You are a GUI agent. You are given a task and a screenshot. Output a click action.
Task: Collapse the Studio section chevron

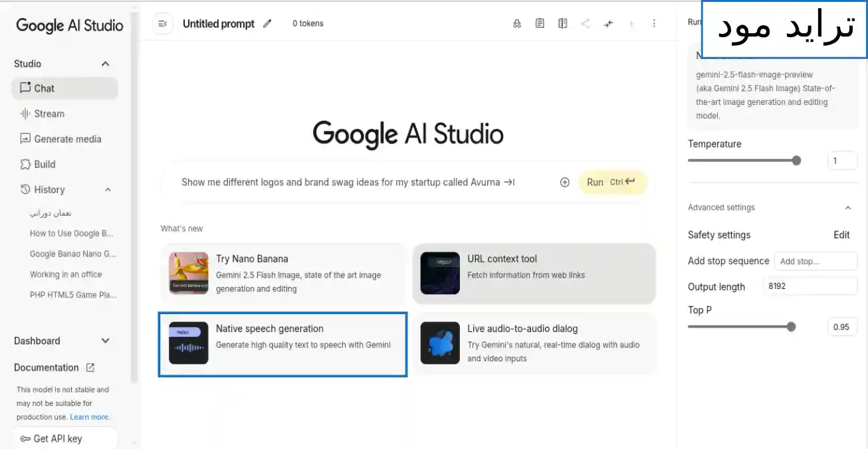105,64
